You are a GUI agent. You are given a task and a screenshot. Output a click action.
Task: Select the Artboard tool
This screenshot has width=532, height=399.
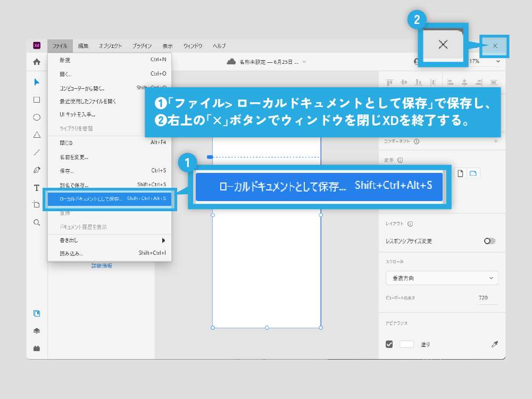click(37, 204)
